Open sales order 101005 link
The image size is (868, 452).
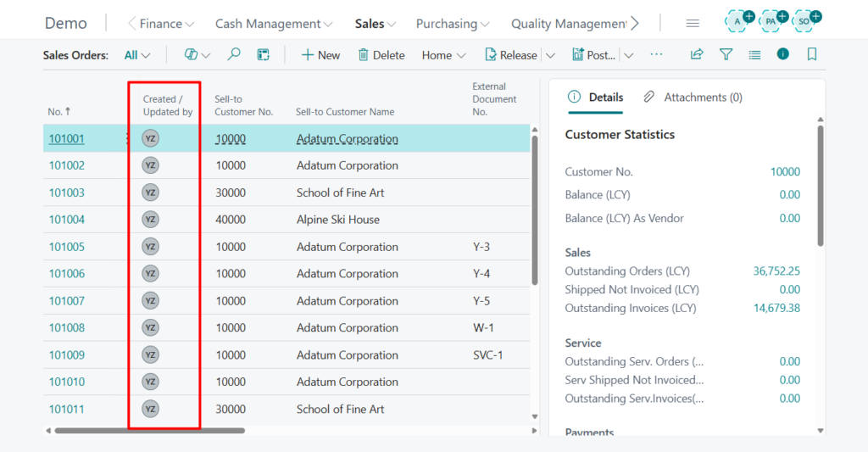coord(67,247)
